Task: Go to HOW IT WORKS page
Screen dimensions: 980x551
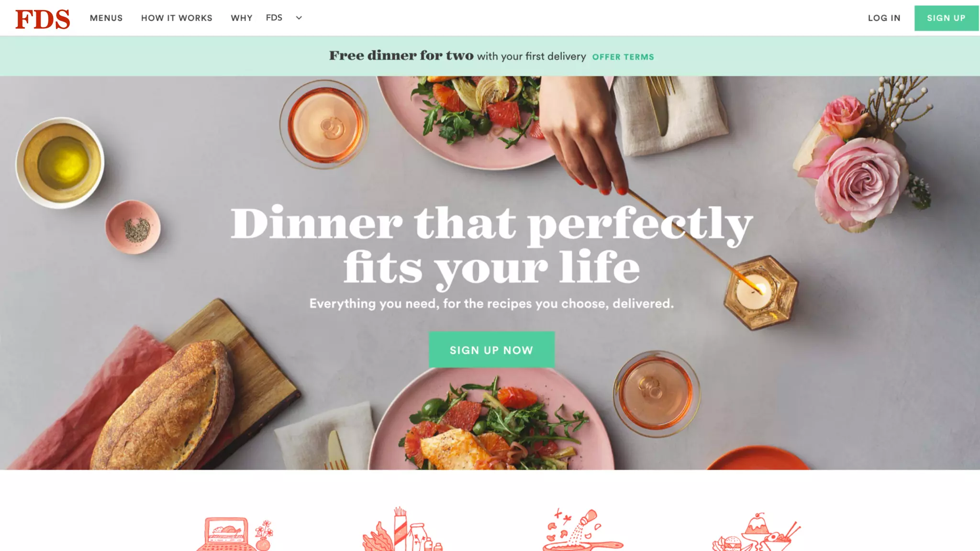Action: 177,18
